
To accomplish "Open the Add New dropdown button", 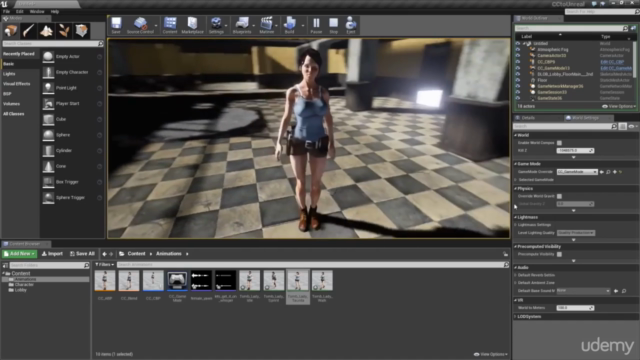I will tap(19, 254).
